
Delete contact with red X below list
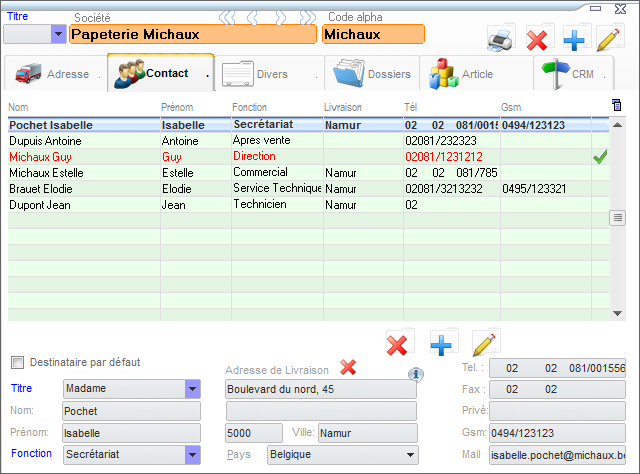[x=398, y=344]
